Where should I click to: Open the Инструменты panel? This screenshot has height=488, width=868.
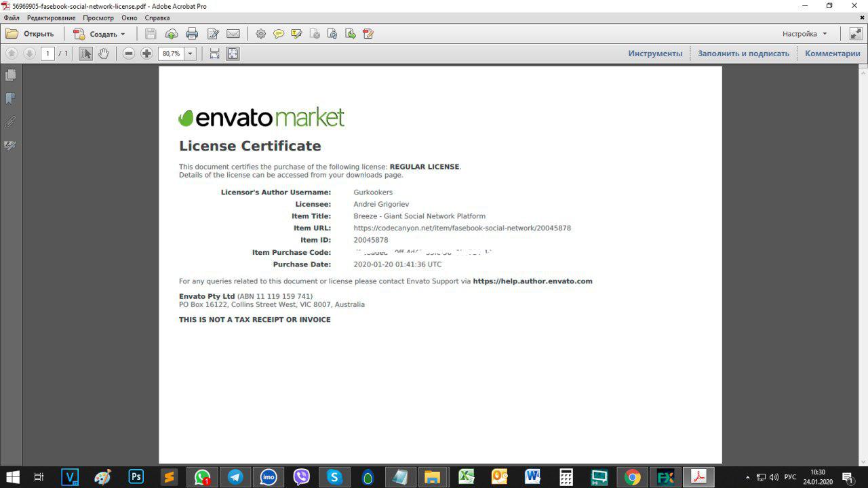click(x=655, y=54)
